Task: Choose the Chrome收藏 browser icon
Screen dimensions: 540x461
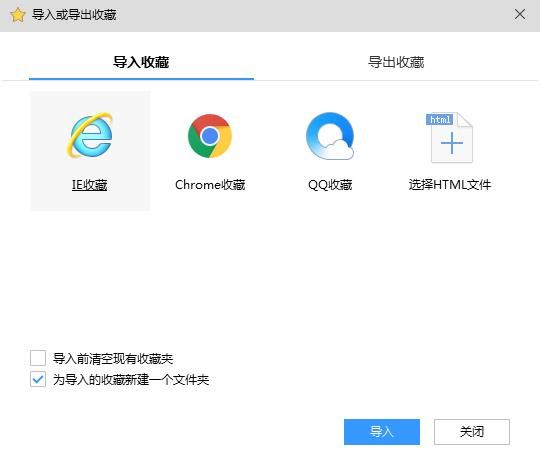Action: (x=210, y=136)
